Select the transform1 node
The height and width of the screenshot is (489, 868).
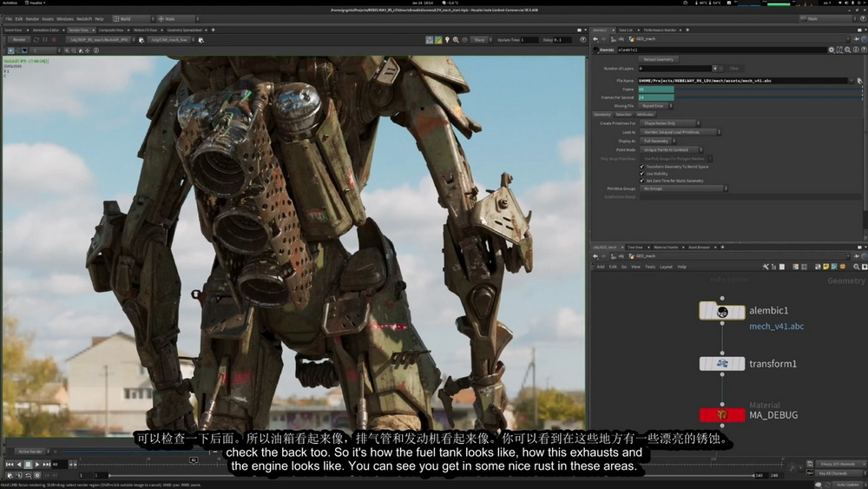coord(722,364)
